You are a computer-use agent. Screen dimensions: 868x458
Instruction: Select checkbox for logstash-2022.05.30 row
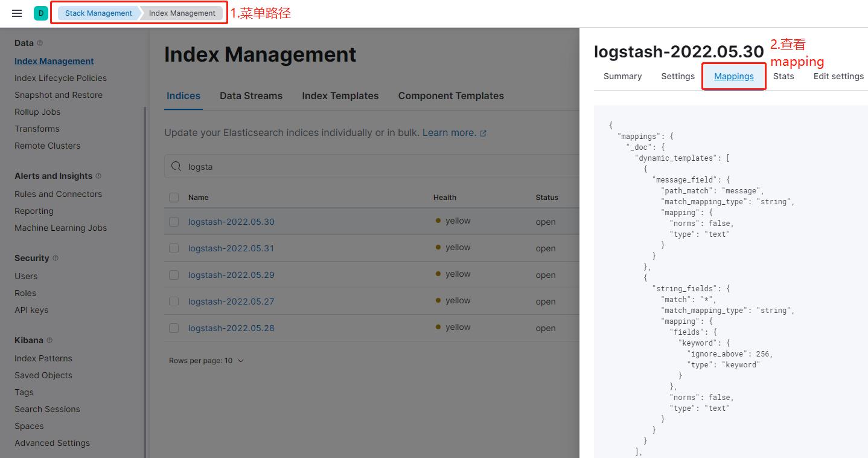174,222
